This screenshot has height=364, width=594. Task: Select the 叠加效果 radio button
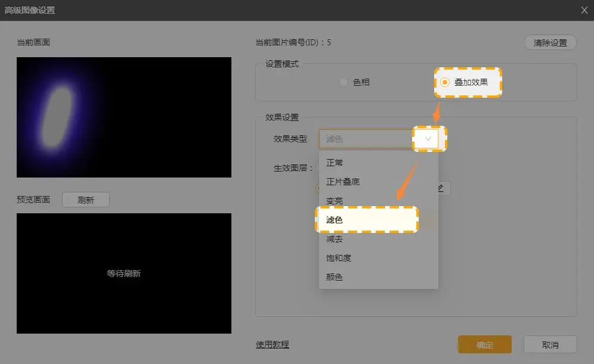pos(445,82)
